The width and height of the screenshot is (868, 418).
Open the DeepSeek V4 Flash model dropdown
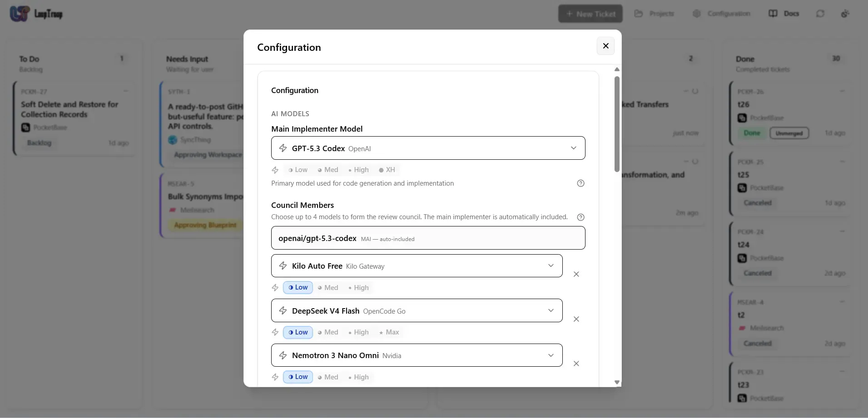tap(417, 310)
